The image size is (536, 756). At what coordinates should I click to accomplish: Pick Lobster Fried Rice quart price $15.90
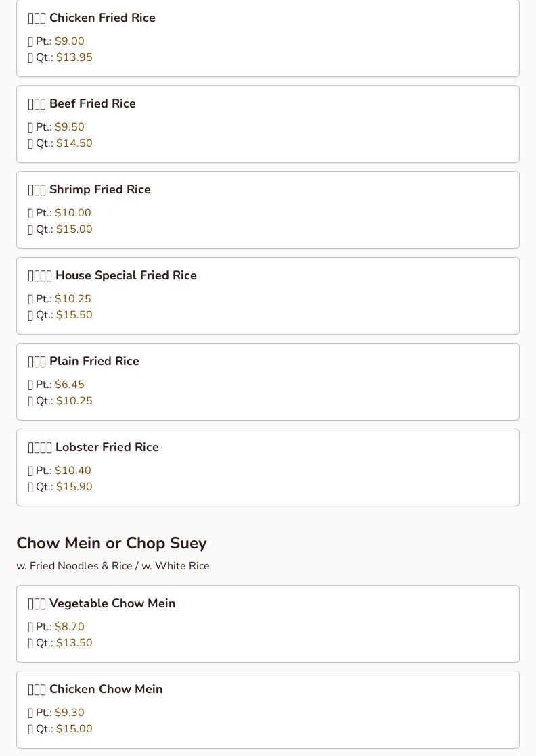coord(74,487)
